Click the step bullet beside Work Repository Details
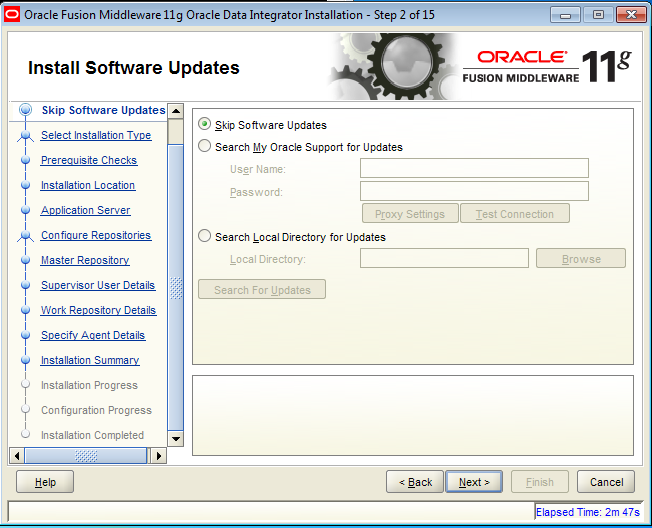Image resolution: width=652 pixels, height=528 pixels. (x=26, y=310)
